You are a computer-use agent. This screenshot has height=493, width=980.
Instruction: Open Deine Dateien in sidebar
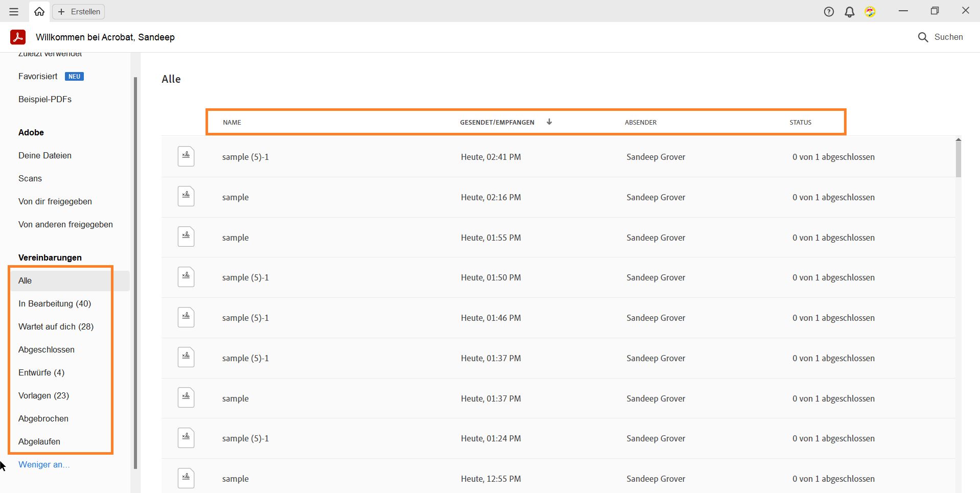(x=45, y=155)
